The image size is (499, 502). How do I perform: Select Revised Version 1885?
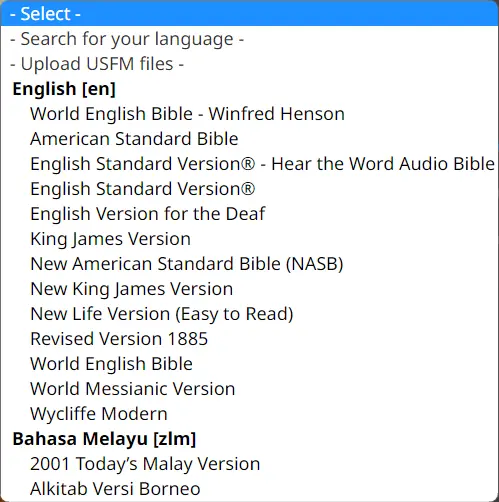pyautogui.click(x=249, y=339)
